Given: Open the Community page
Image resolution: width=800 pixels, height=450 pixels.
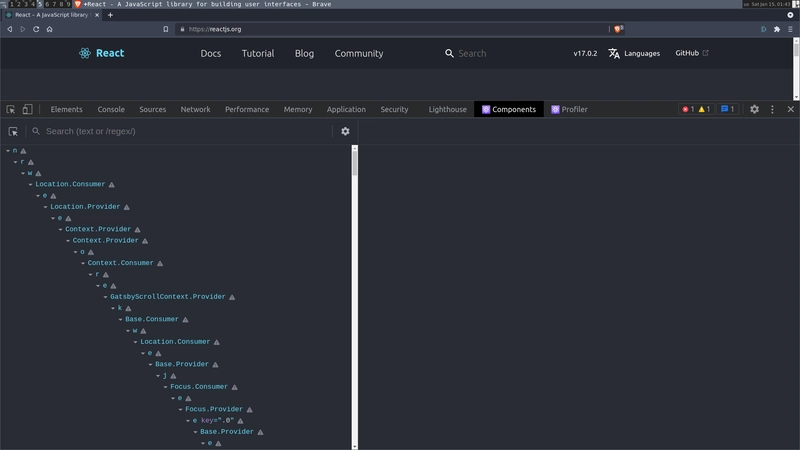Looking at the screenshot, I should pos(359,53).
